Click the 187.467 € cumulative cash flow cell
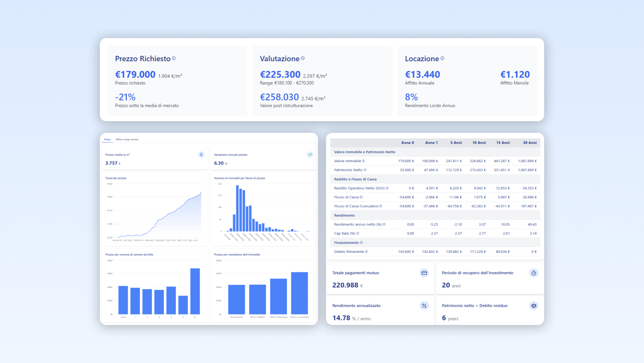Screen dimensions: 644x363 529,206
